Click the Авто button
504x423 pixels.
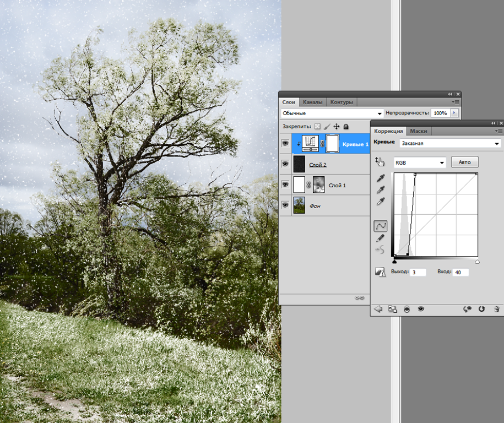(x=464, y=162)
